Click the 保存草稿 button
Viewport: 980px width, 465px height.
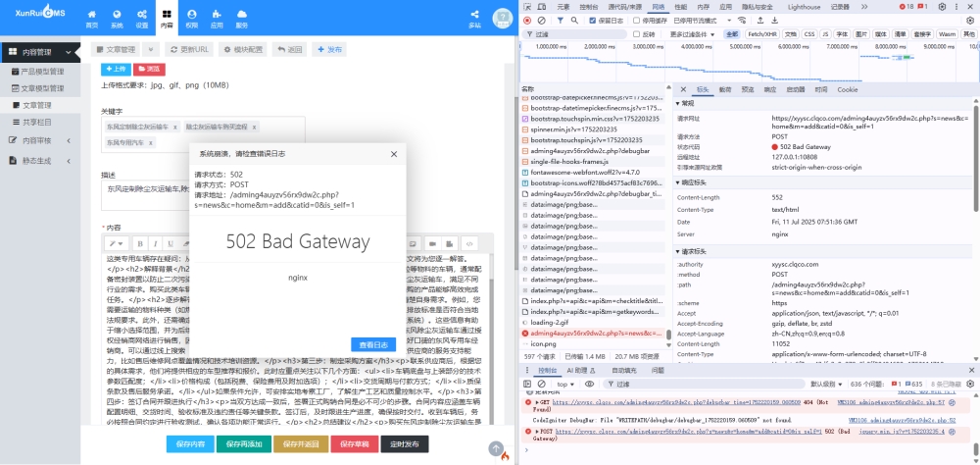355,443
